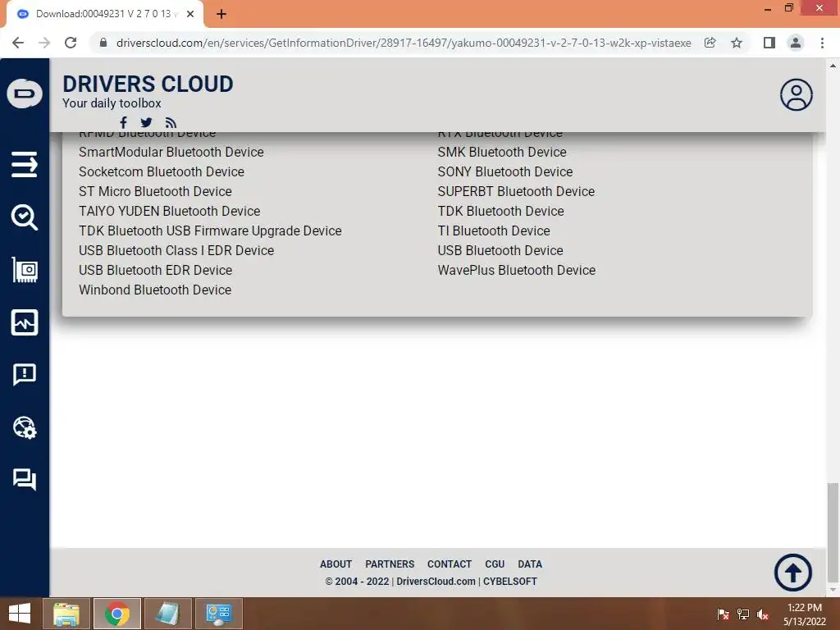Open Chrome three-dot menu

tap(822, 43)
